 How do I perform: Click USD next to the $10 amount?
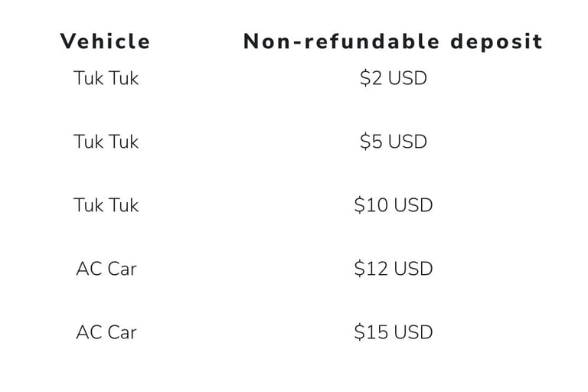[x=413, y=205]
